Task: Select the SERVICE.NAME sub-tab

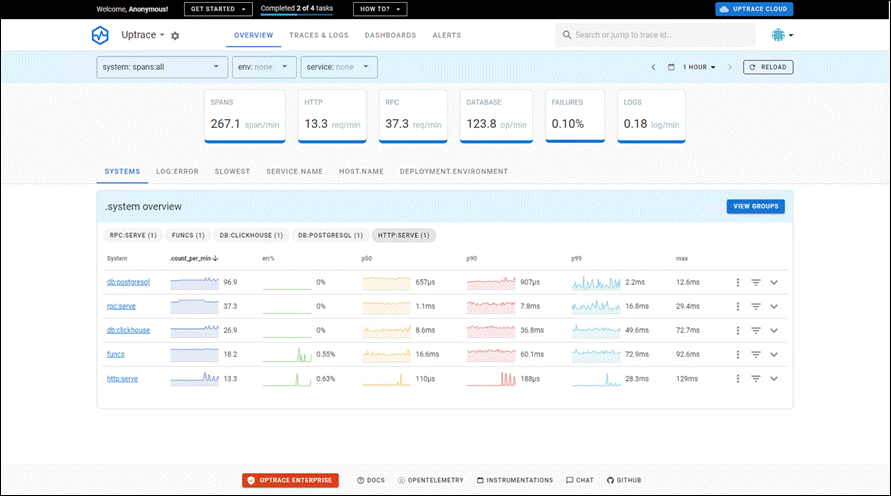Action: point(294,172)
